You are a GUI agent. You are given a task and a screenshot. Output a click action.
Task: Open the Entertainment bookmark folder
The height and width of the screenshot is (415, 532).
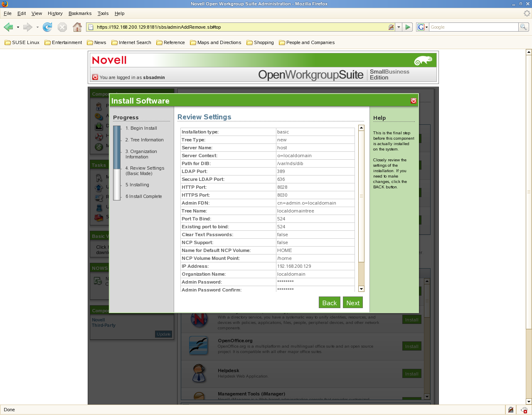point(63,42)
